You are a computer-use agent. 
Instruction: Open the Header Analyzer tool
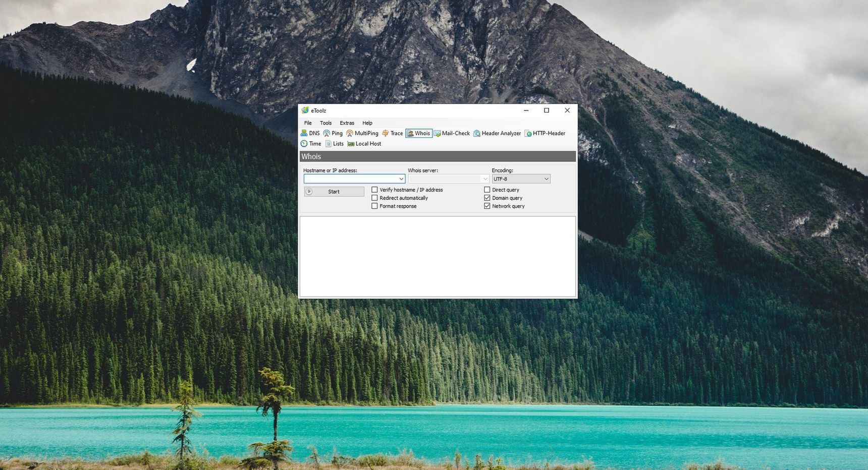click(x=497, y=133)
